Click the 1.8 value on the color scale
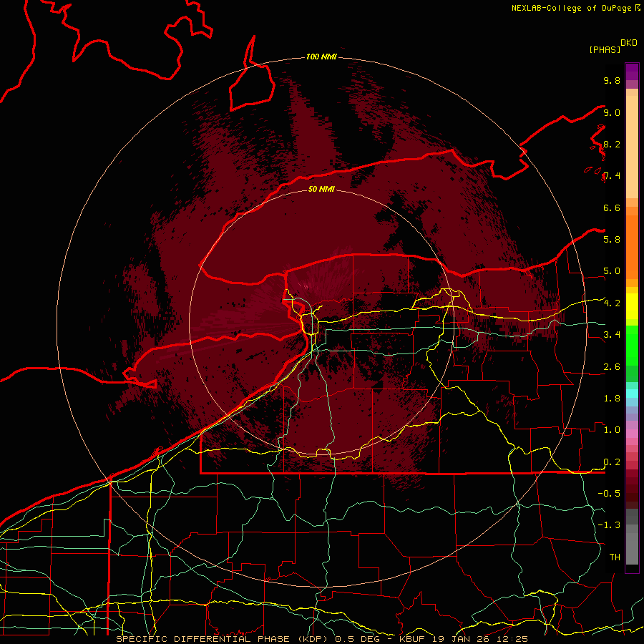 click(x=612, y=399)
